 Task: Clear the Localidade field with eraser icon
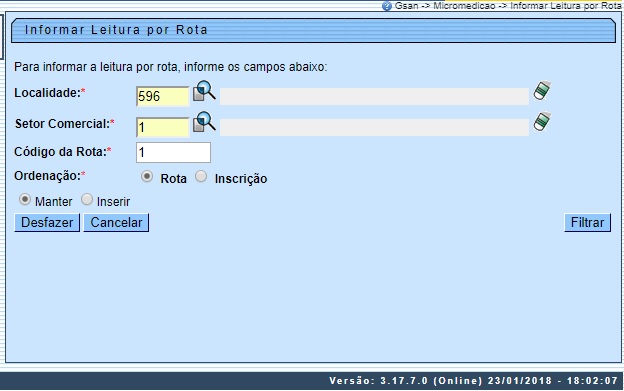(542, 91)
